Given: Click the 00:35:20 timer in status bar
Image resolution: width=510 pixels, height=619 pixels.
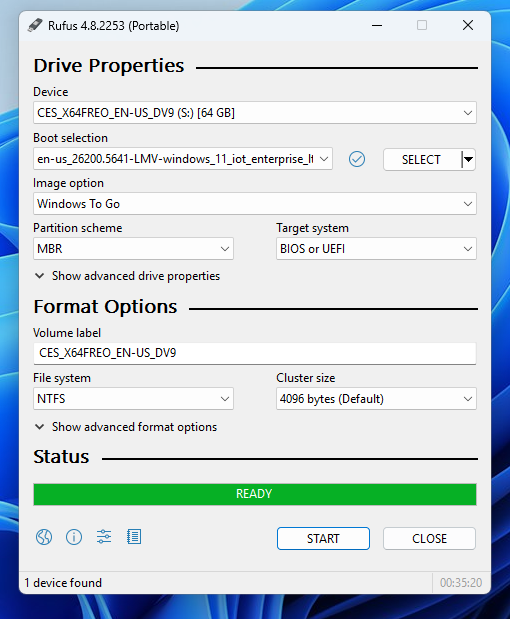Looking at the screenshot, I should click(461, 583).
